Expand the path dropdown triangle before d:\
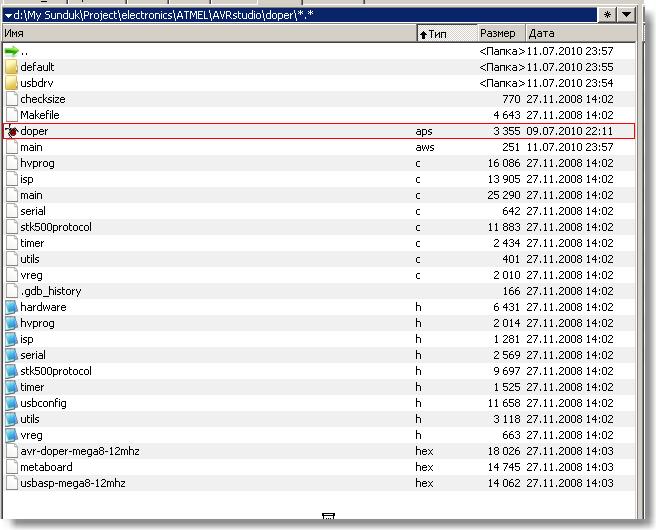The width and height of the screenshot is (656, 530). (8, 16)
